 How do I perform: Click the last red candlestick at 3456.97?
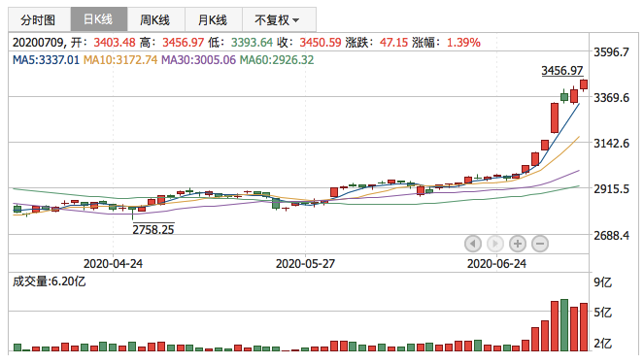[x=584, y=84]
